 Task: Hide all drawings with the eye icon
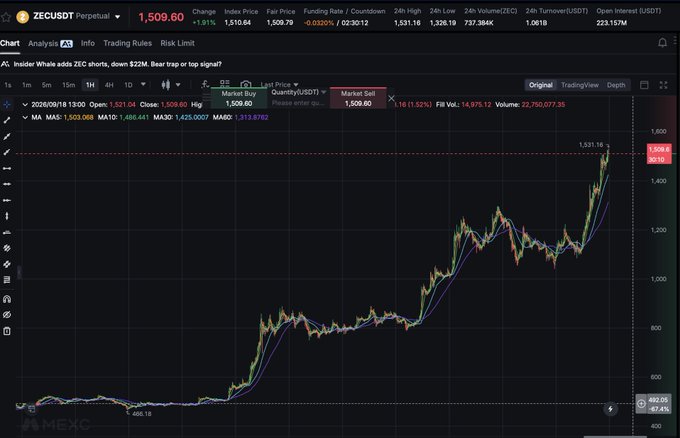(x=7, y=315)
